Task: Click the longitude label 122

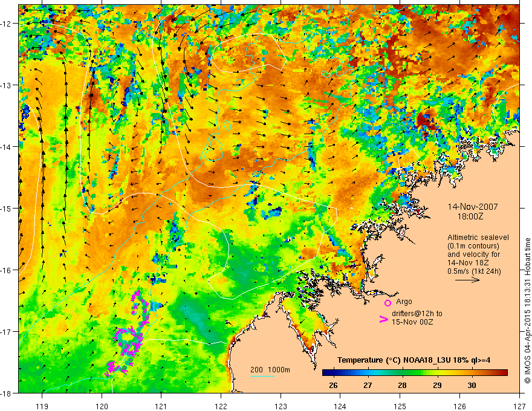Action: click(221, 406)
